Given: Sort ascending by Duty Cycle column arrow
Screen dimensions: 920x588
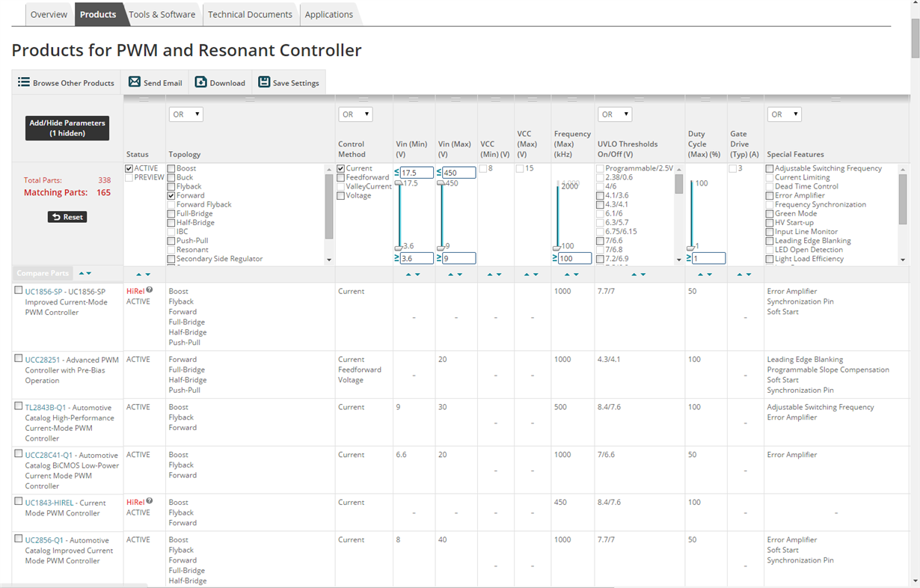Looking at the screenshot, I should point(701,275).
